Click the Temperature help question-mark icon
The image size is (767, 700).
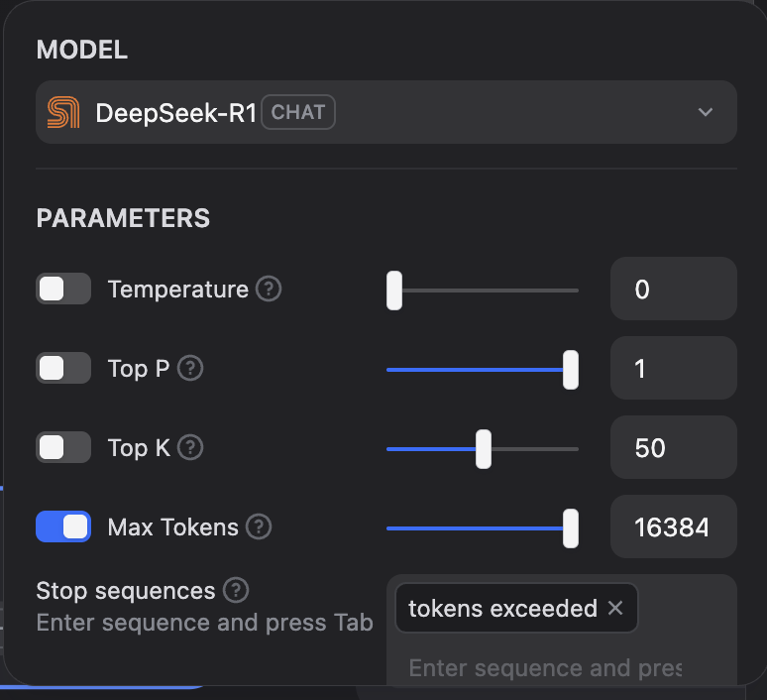coord(269,289)
